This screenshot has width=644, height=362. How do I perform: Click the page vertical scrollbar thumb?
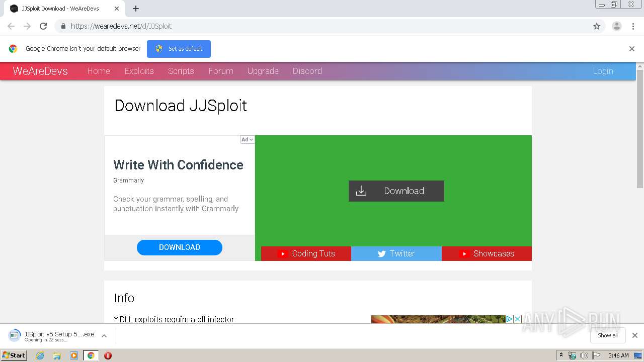[640, 128]
